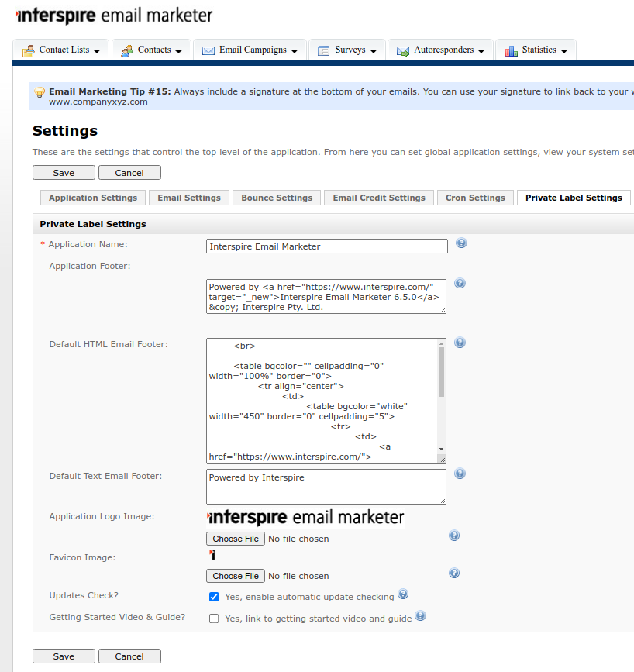Click the current favicon preview image
The height and width of the screenshot is (672, 634).
[212, 554]
